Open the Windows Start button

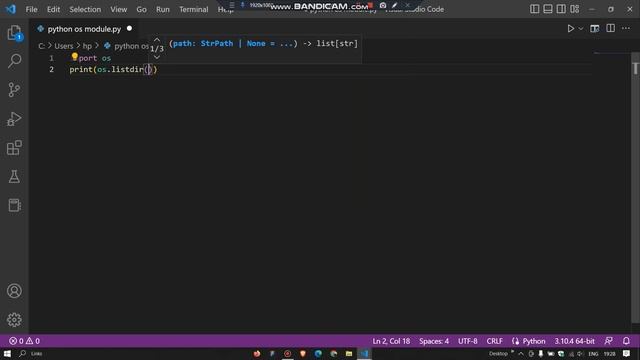click(x=7, y=353)
